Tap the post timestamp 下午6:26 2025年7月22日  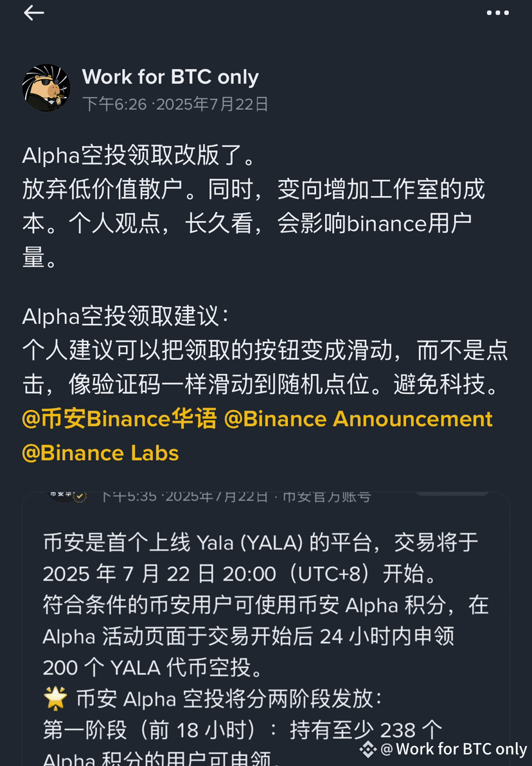click(x=175, y=104)
